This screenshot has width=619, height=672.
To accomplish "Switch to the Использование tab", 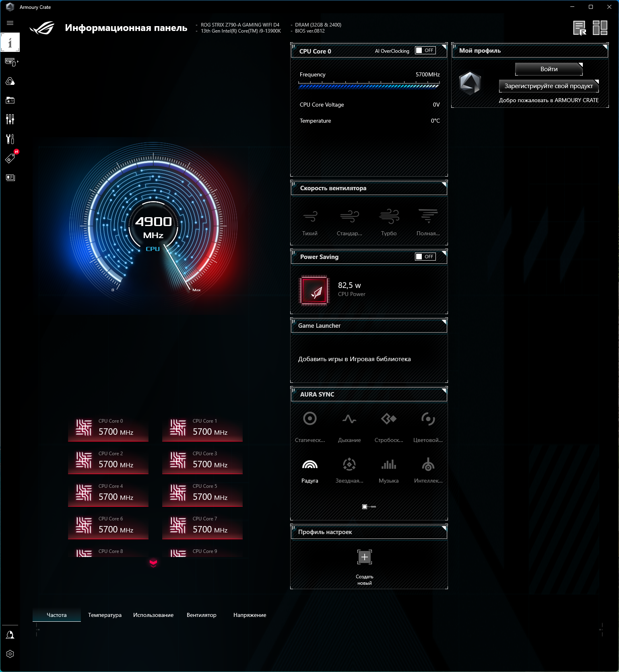I will tap(153, 615).
